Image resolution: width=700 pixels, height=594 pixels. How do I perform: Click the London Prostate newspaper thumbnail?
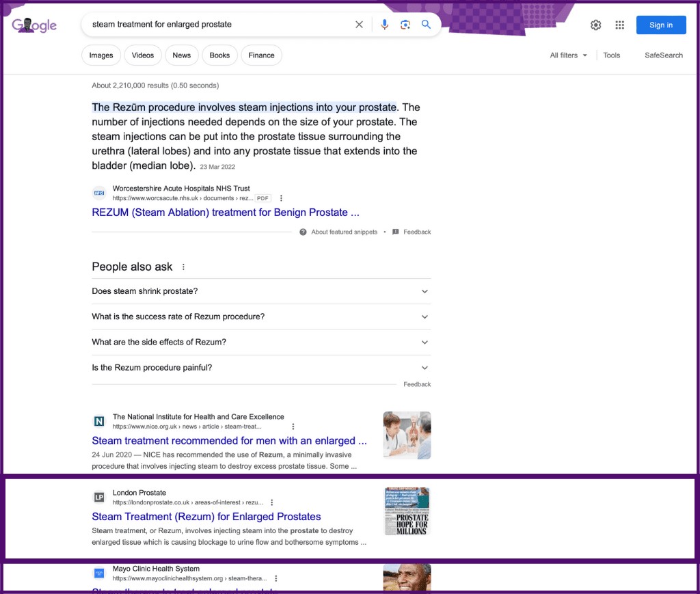(407, 511)
